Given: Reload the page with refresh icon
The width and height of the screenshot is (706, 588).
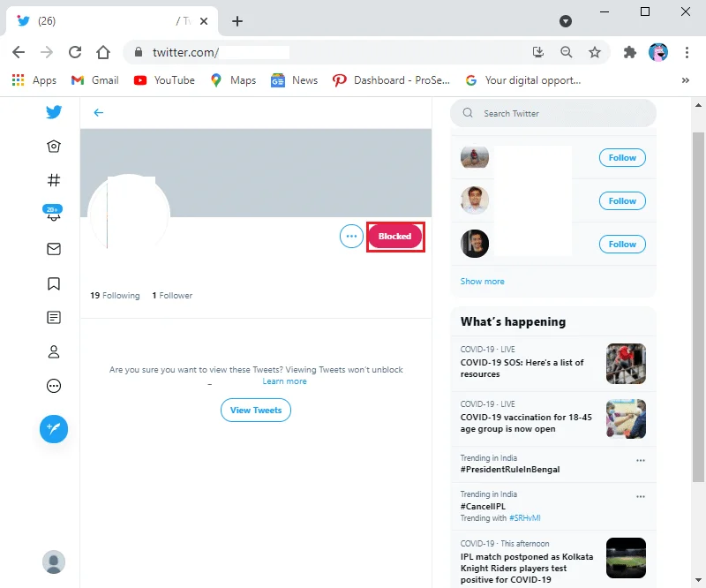Looking at the screenshot, I should (75, 52).
